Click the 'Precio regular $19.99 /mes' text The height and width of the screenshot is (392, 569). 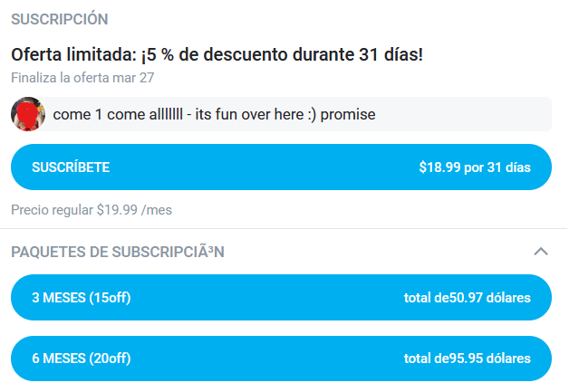pos(92,210)
